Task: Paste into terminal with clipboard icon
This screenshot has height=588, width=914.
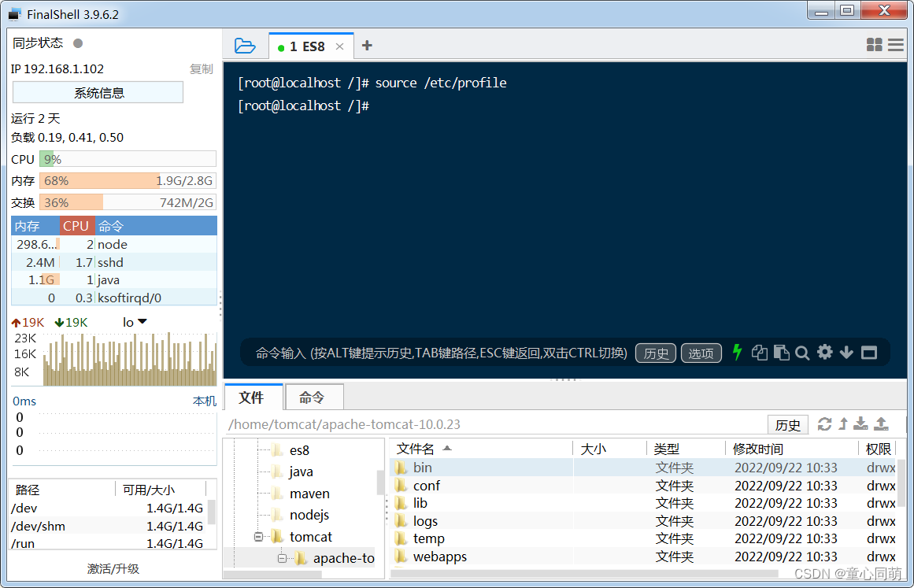Action: (x=781, y=353)
